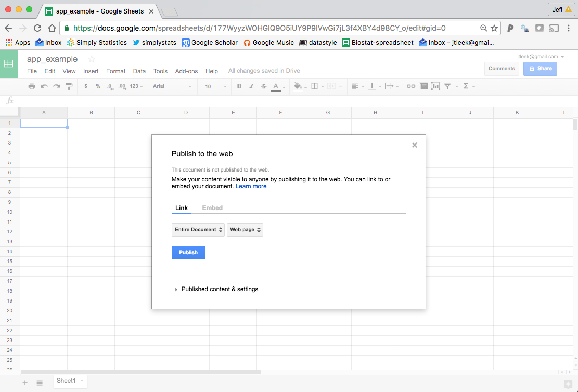Click the Filter funnel icon
This screenshot has height=392, width=578.
tap(447, 86)
